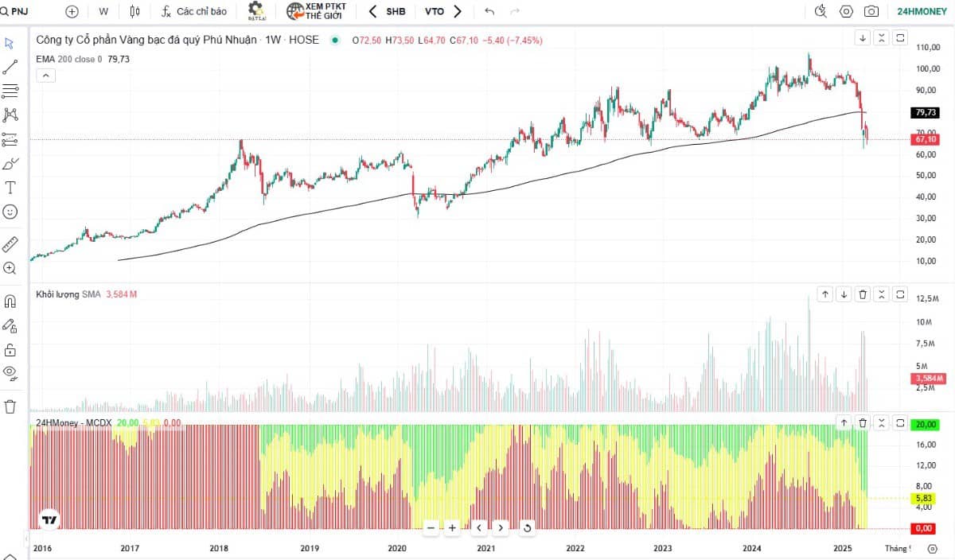The height and width of the screenshot is (560, 955).
Task: Zoom in the chart with plus button
Action: pos(452,527)
